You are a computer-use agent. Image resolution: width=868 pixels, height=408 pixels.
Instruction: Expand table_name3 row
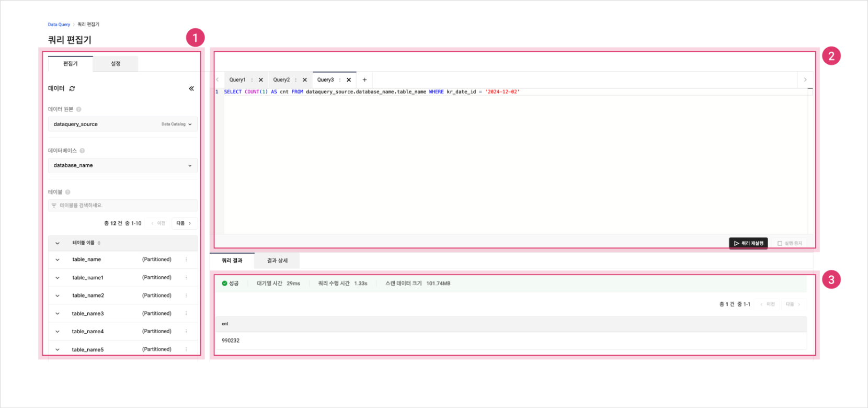[58, 314]
